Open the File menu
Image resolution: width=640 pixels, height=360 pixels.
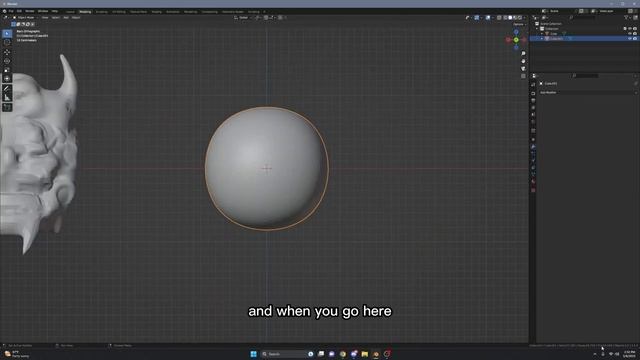(x=11, y=11)
